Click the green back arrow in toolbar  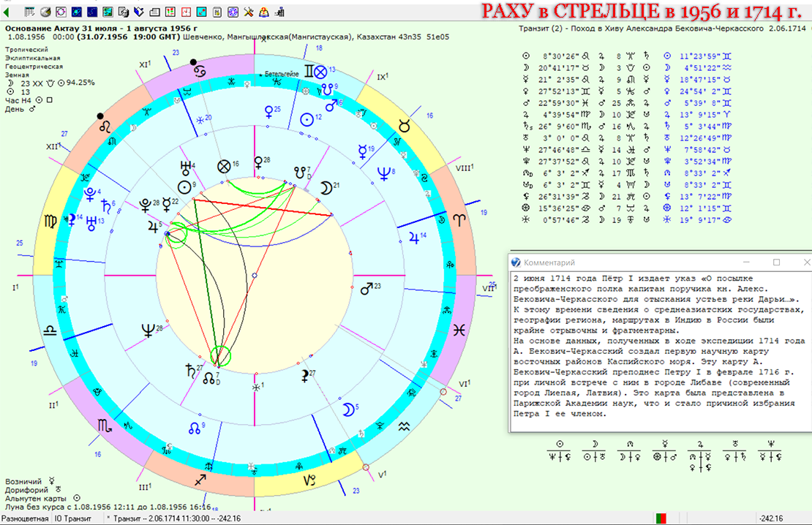coord(7,12)
